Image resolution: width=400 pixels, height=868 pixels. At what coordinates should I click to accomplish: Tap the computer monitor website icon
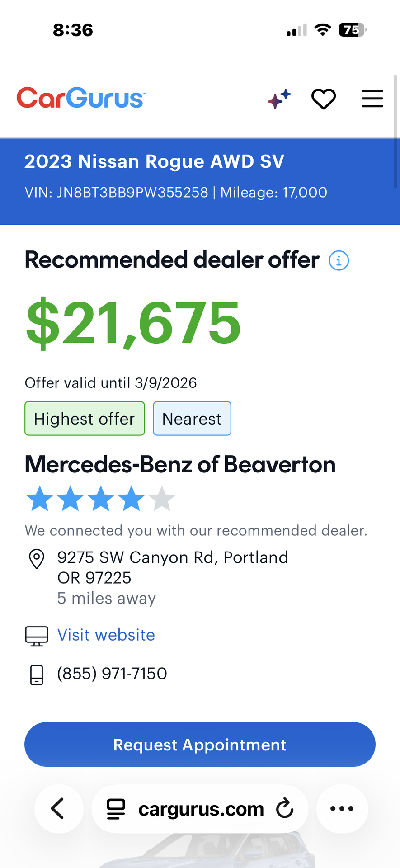[37, 636]
